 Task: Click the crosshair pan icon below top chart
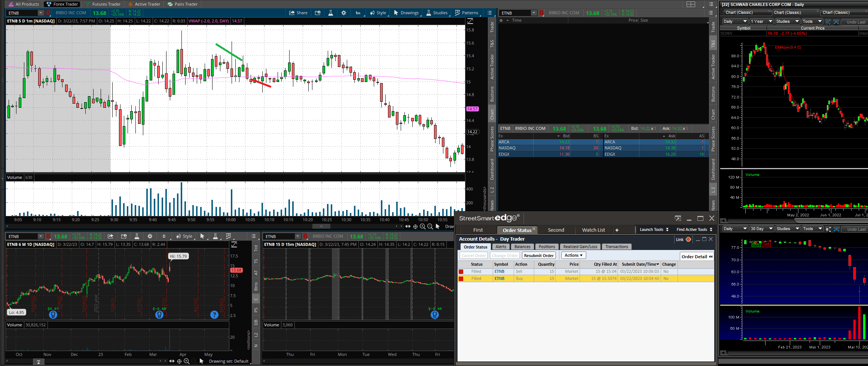pyautogui.click(x=415, y=226)
